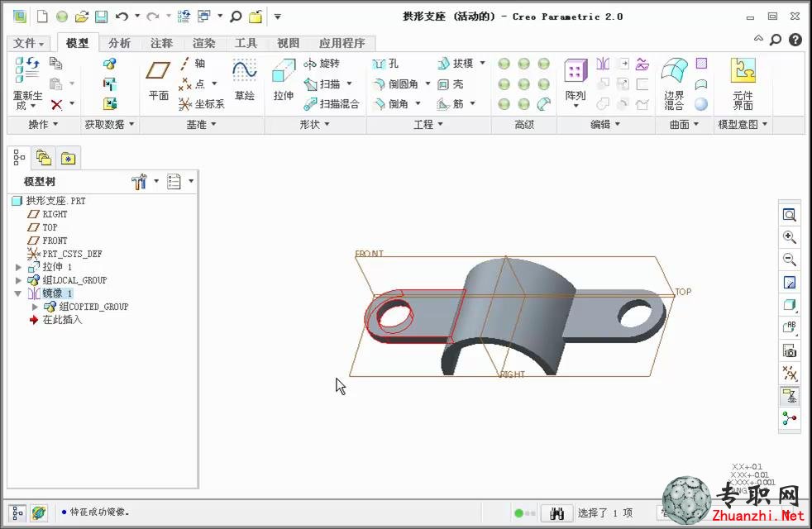Expand the 拉伸 1 tree node

click(x=18, y=267)
